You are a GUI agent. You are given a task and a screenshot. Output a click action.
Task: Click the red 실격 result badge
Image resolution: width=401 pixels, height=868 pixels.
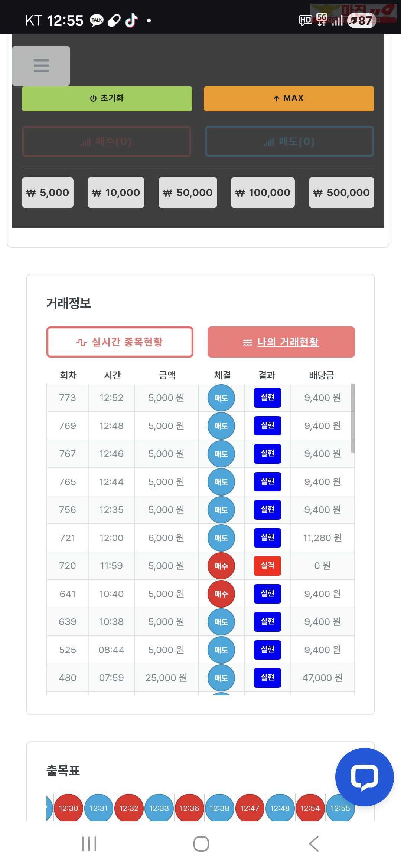[x=267, y=566]
